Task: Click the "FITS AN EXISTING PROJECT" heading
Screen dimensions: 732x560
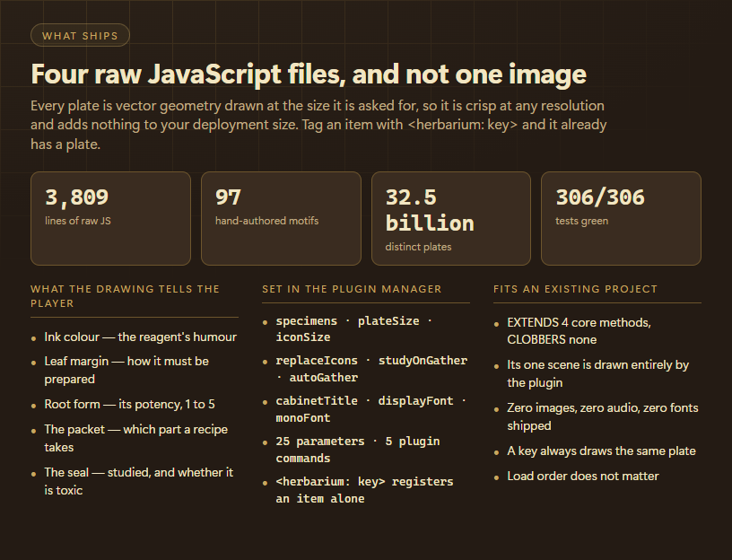Action: 575,289
